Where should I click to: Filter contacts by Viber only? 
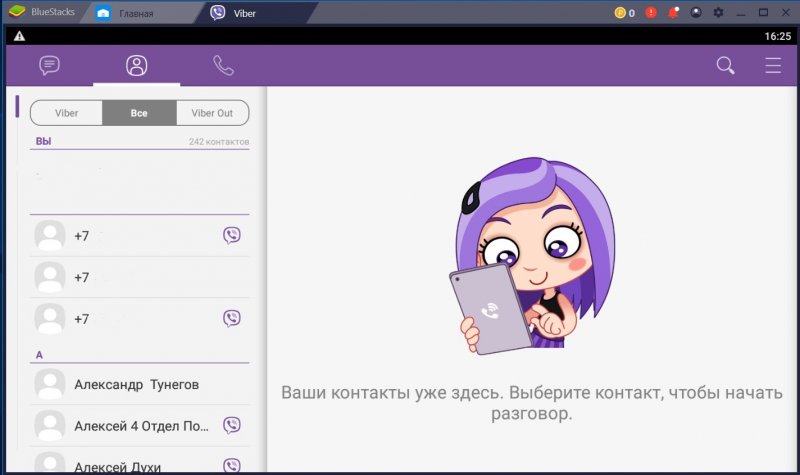coord(66,113)
